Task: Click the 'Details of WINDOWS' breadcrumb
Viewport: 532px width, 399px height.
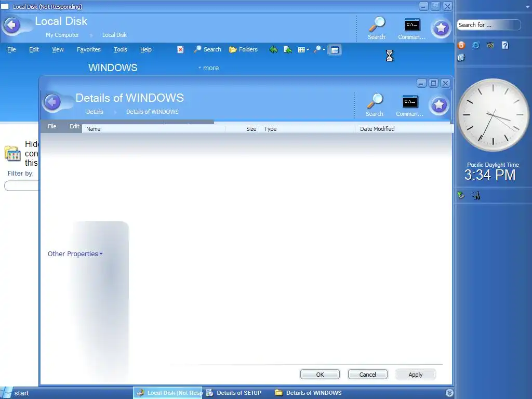Action: [x=152, y=112]
